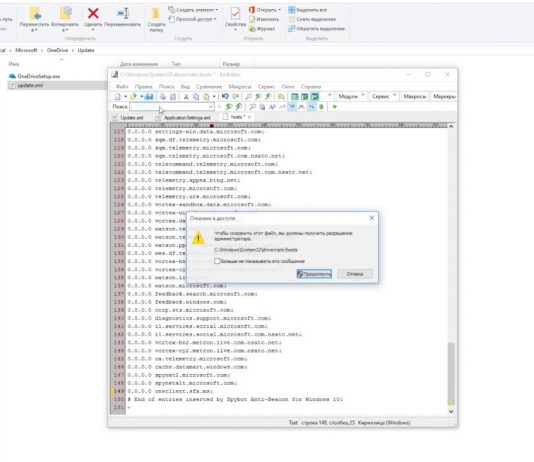This screenshot has height=462, width=534.
Task: Switch to the Update.xml tab
Action: [128, 117]
